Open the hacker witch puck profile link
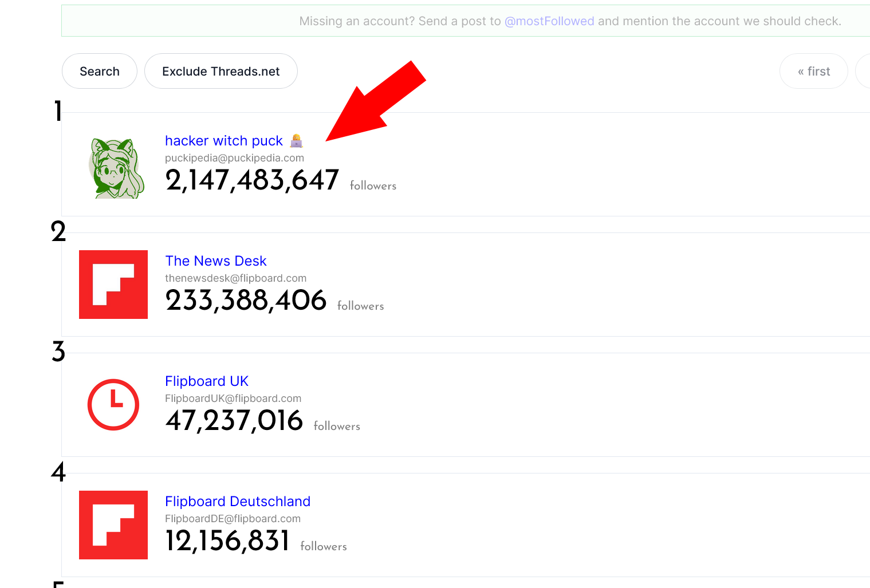This screenshot has width=870, height=588. (x=224, y=141)
